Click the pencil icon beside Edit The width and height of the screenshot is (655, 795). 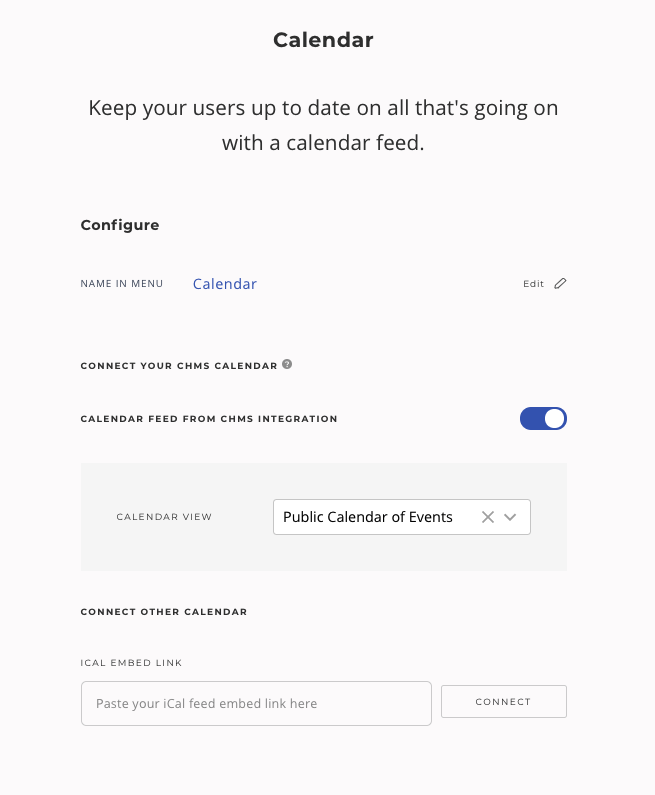(560, 283)
